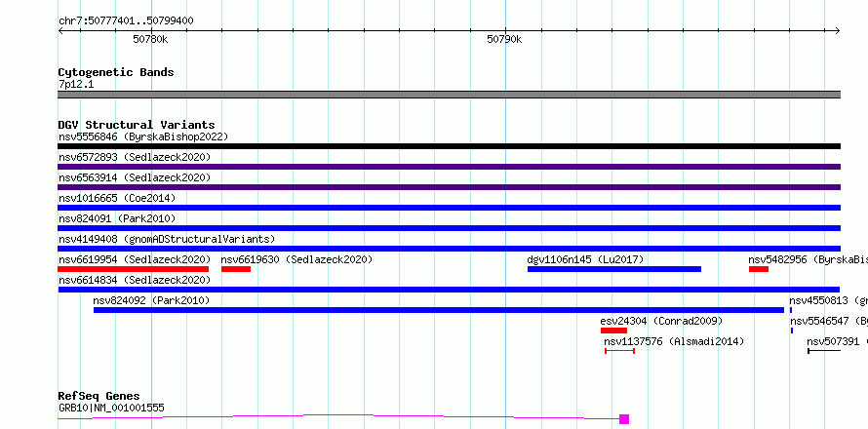Select the 7p12.1 band label
The height and width of the screenshot is (429, 868).
[x=76, y=84]
